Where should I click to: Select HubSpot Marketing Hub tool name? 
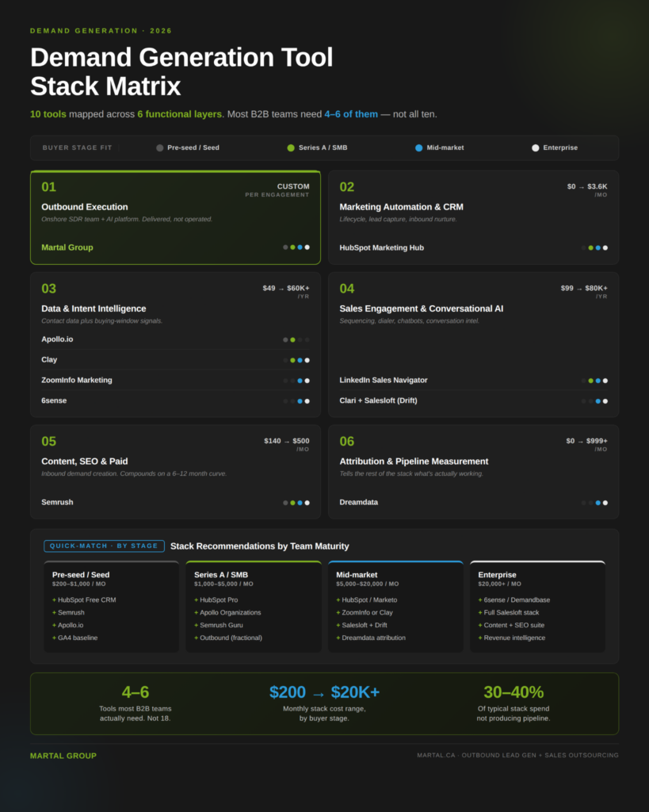pyautogui.click(x=381, y=247)
